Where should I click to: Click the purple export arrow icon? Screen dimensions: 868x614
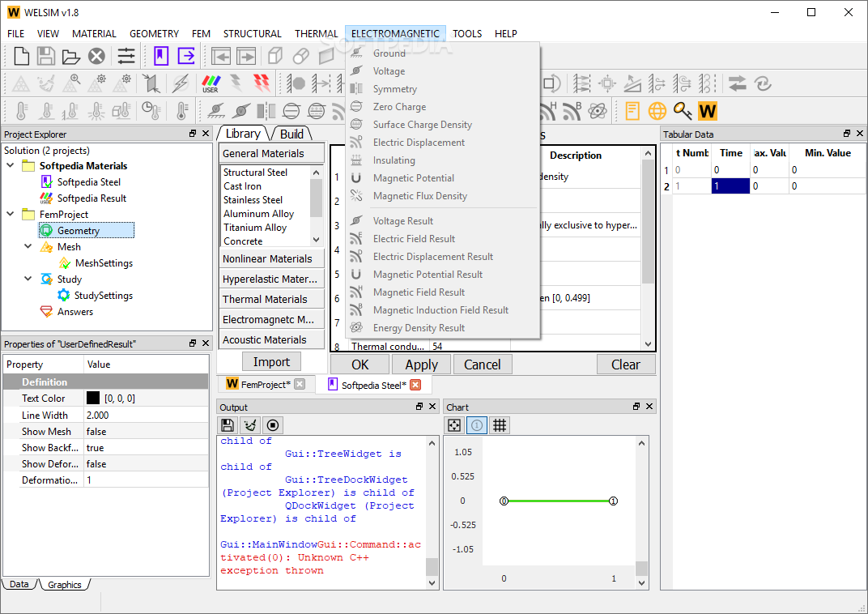tap(186, 56)
